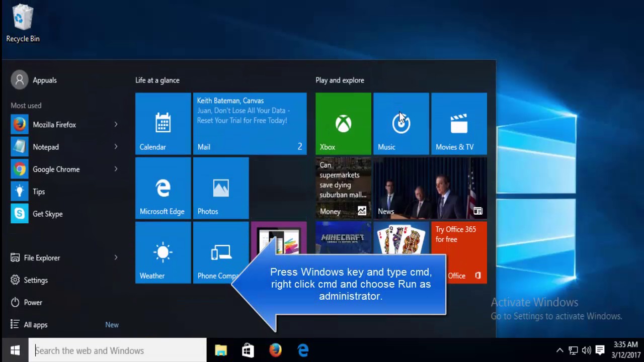Open the Music tile
The width and height of the screenshot is (644, 362).
(x=401, y=123)
